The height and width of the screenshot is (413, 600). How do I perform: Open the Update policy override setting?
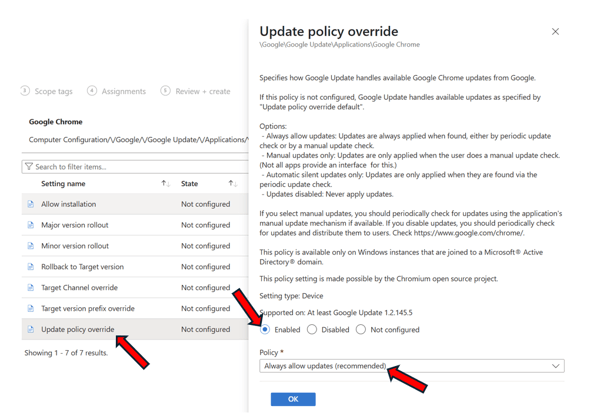point(78,329)
